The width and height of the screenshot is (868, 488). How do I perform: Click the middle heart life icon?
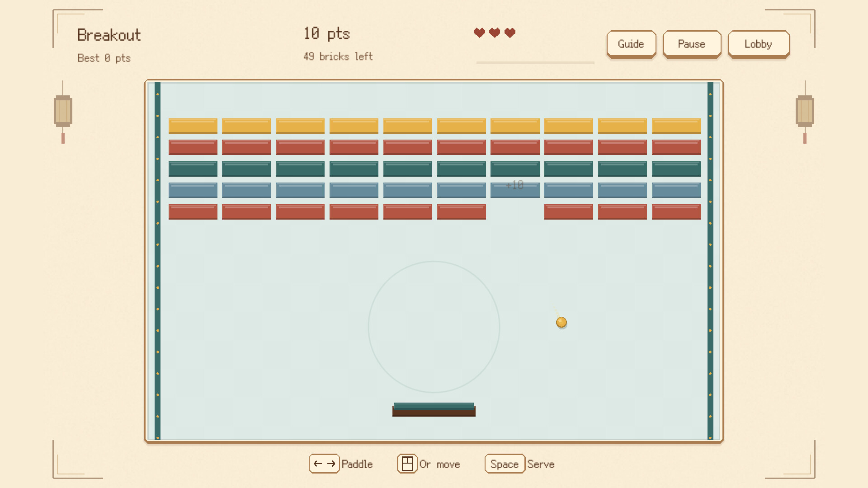(x=495, y=33)
